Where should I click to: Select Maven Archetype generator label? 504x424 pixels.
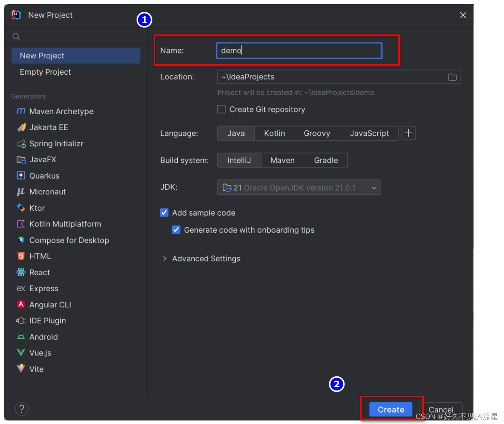click(x=61, y=111)
